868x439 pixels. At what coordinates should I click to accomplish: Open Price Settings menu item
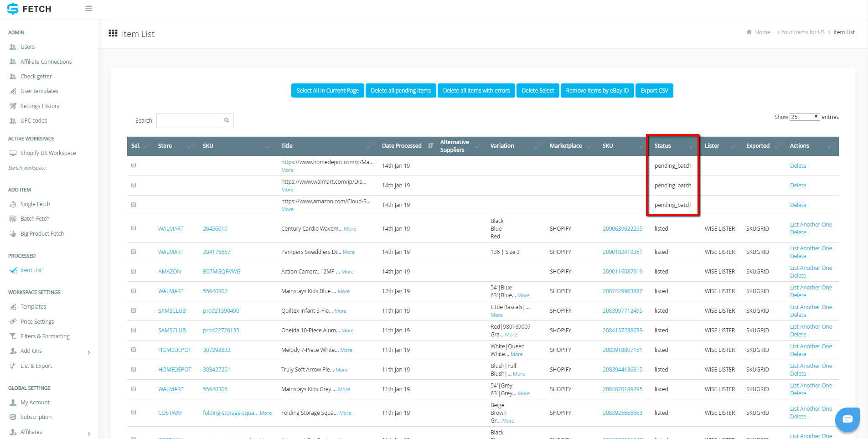click(37, 322)
